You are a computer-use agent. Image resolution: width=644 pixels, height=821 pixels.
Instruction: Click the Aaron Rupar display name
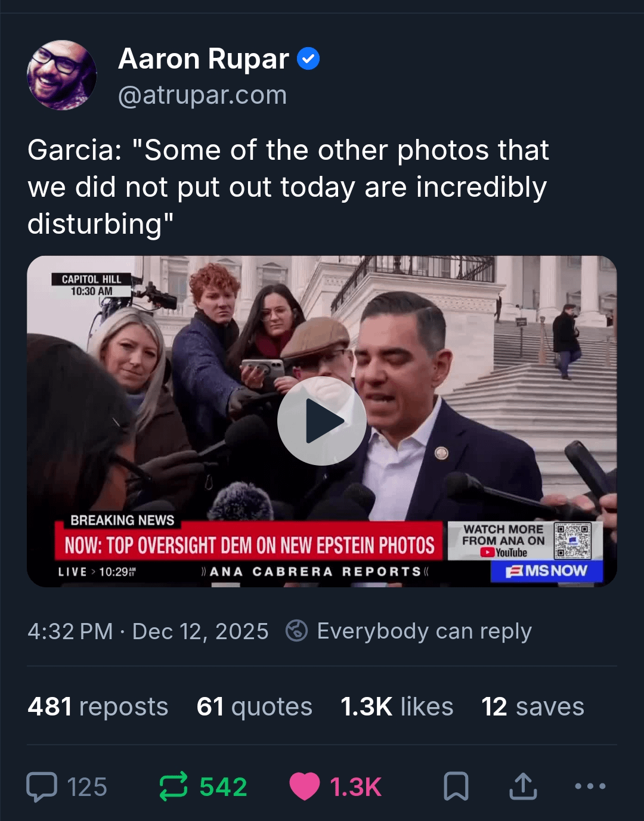204,59
